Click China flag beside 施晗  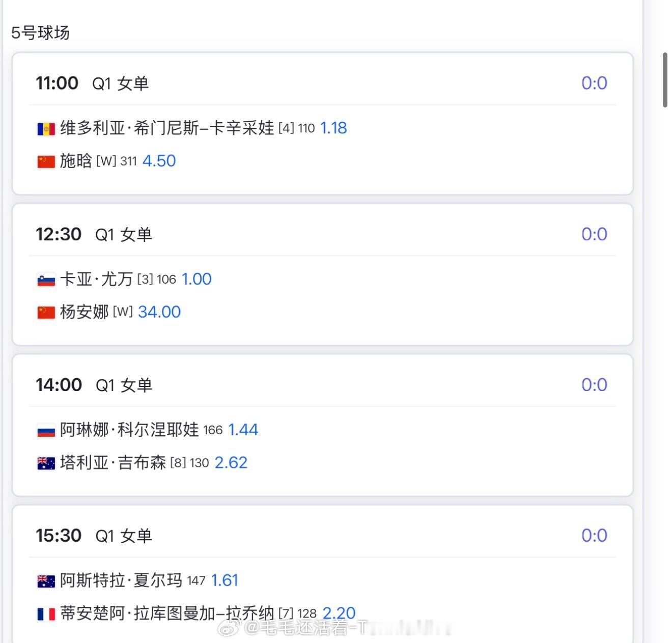(46, 161)
